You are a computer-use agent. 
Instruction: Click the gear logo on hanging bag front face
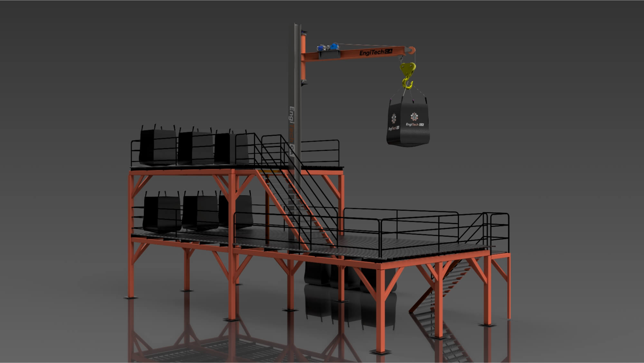(414, 116)
